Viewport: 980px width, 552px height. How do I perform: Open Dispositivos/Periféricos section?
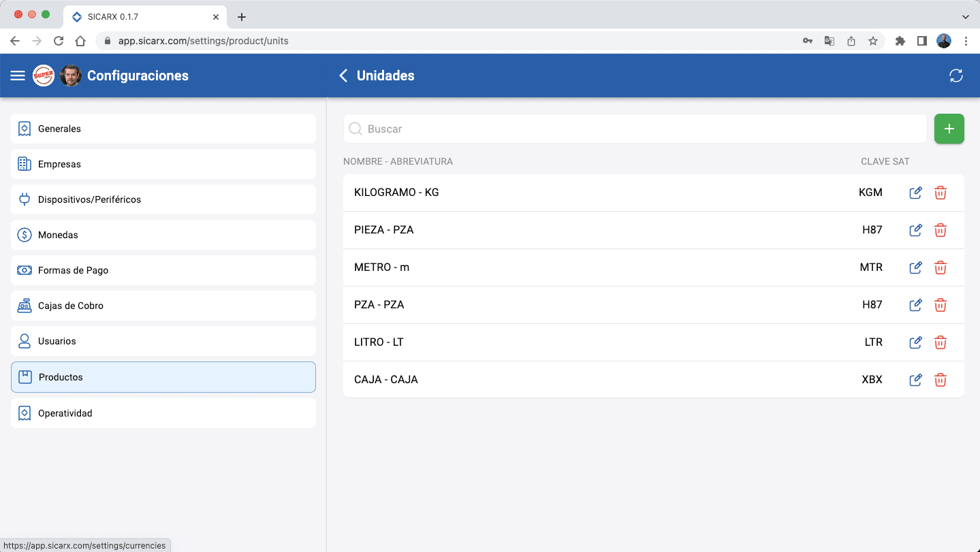pos(163,199)
